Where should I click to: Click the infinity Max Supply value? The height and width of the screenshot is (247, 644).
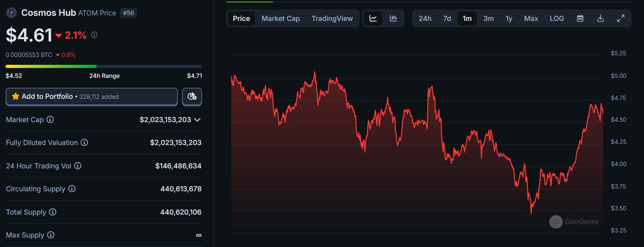pos(199,235)
